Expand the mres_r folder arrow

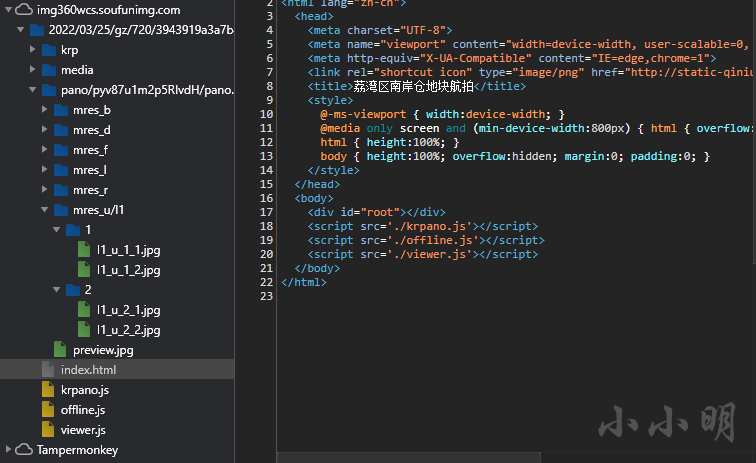(44, 190)
